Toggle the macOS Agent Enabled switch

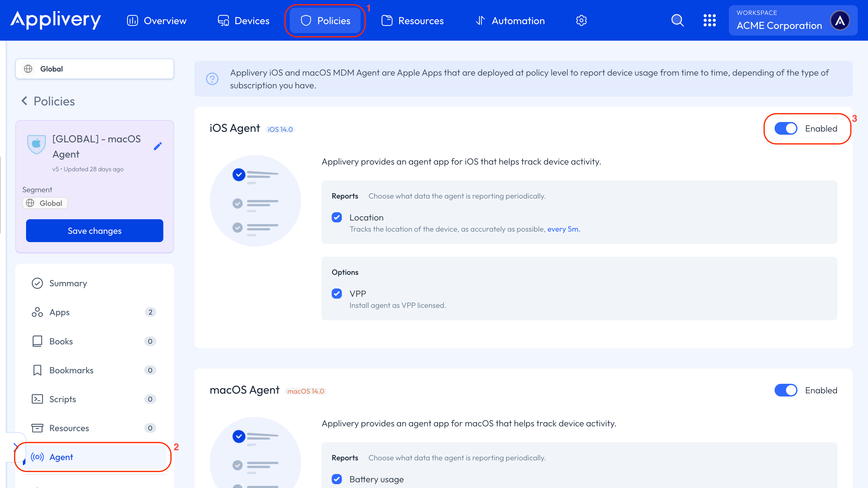pyautogui.click(x=786, y=390)
